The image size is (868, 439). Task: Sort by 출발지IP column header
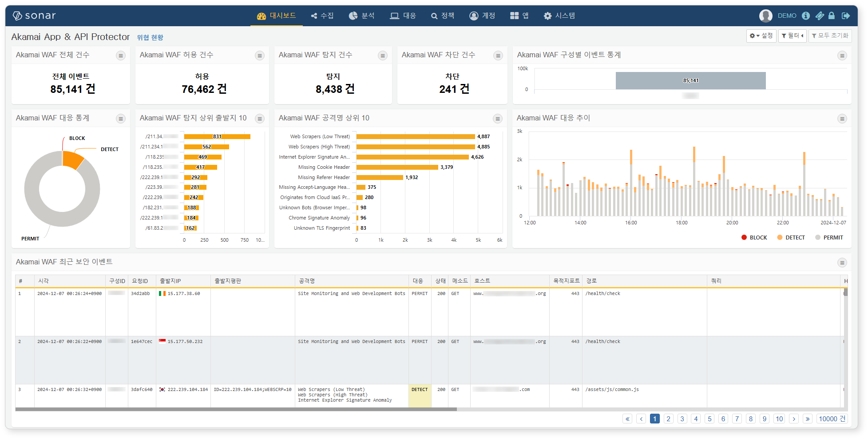[183, 281]
